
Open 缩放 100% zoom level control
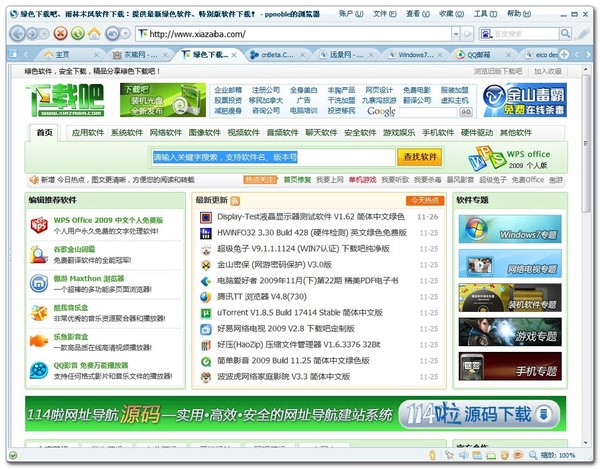coord(558,455)
